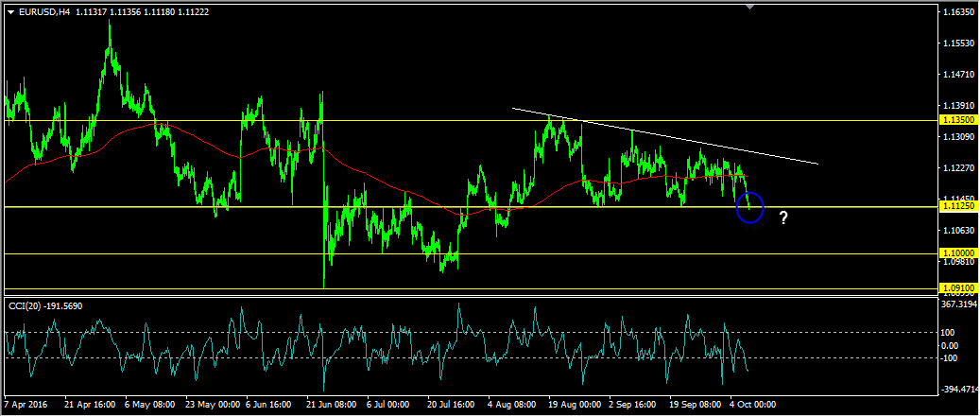Click the CCI scale minimum -394.4714
The width and height of the screenshot is (980, 417).
tap(960, 390)
